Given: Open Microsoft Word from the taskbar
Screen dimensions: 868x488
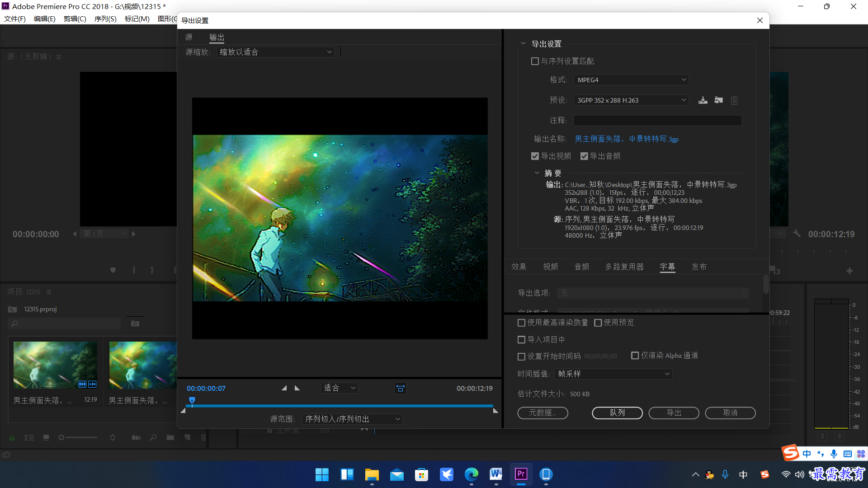Looking at the screenshot, I should coord(496,474).
